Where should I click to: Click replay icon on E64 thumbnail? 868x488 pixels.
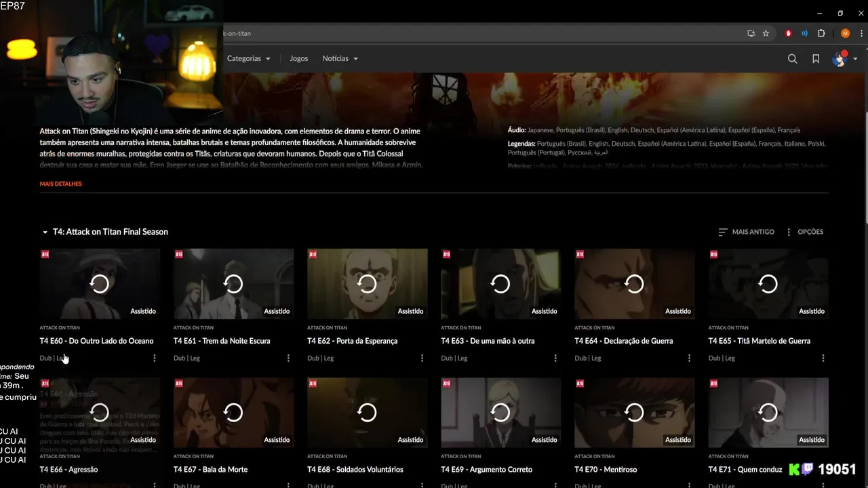tap(634, 283)
